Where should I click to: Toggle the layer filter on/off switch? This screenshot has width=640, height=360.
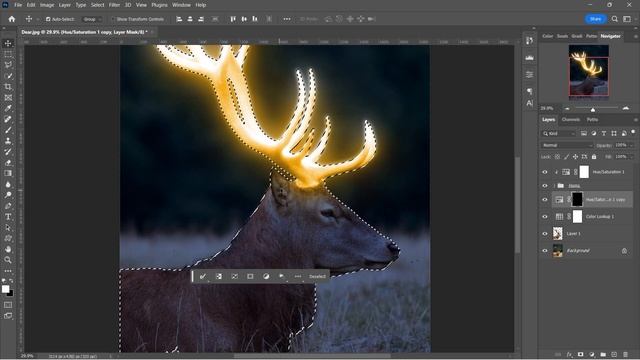point(633,132)
